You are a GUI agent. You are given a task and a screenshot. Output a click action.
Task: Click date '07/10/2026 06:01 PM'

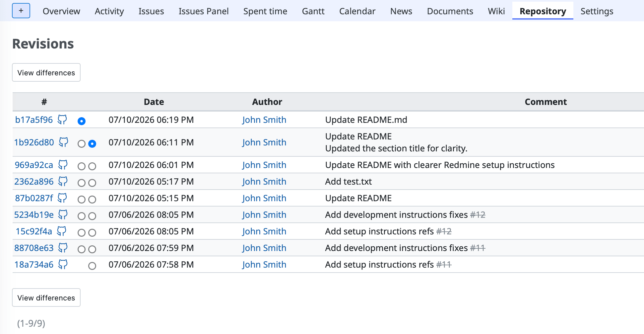pyautogui.click(x=151, y=165)
